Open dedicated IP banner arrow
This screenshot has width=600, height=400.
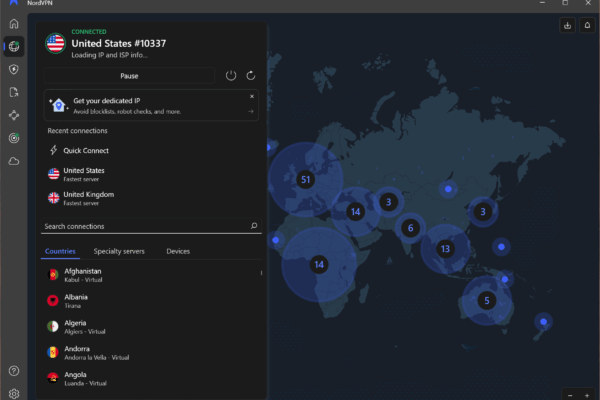tap(251, 111)
